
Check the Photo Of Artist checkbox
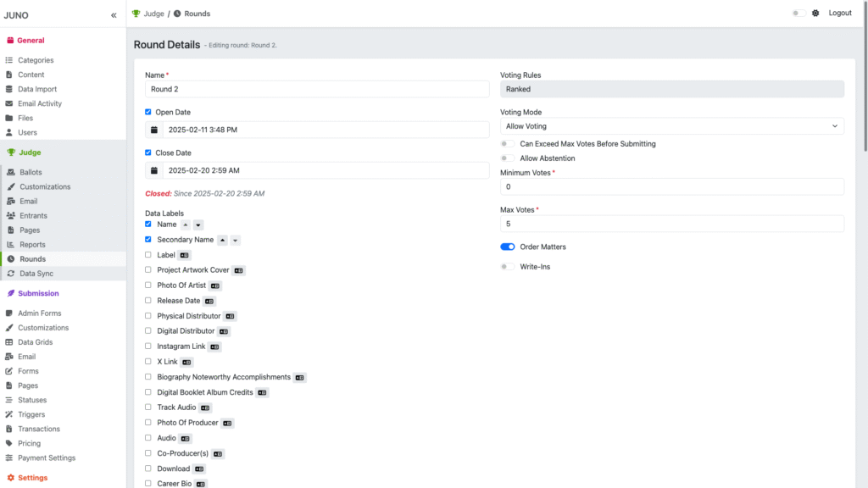[x=148, y=286]
